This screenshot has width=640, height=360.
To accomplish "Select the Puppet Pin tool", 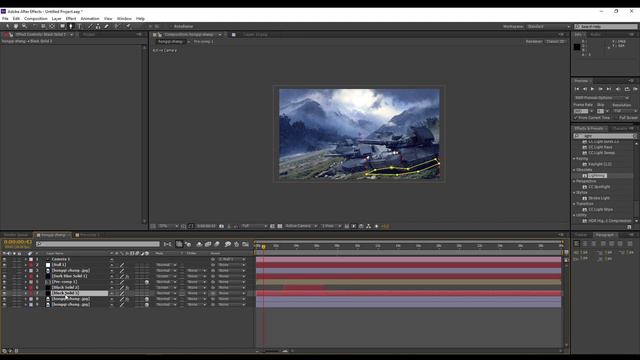I will 128,26.
